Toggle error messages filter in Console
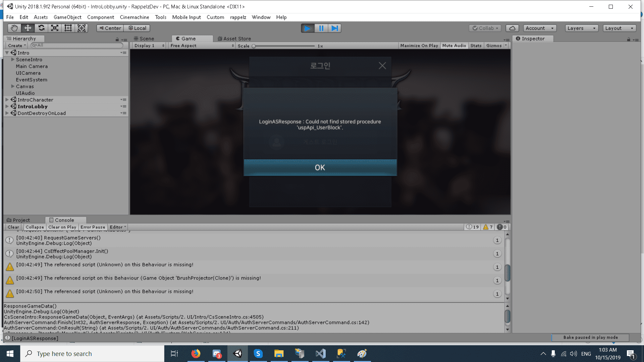This screenshot has height=362, width=644. [x=502, y=227]
